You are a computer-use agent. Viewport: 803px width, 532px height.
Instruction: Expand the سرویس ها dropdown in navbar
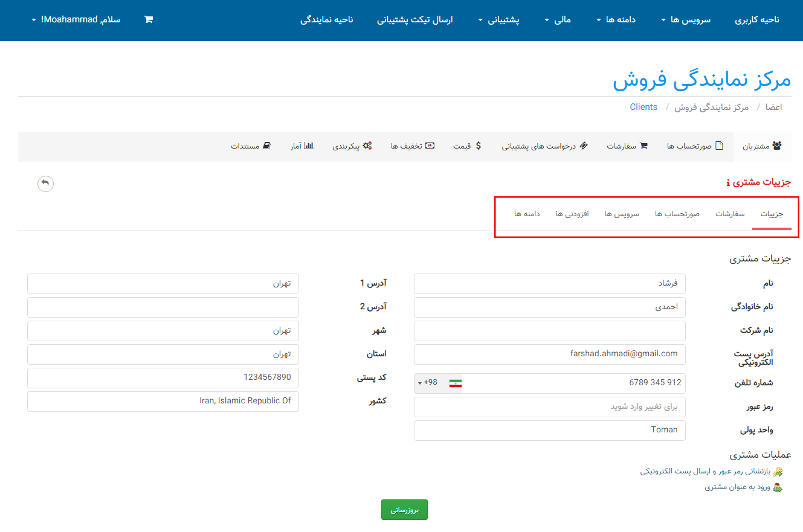[x=686, y=20]
